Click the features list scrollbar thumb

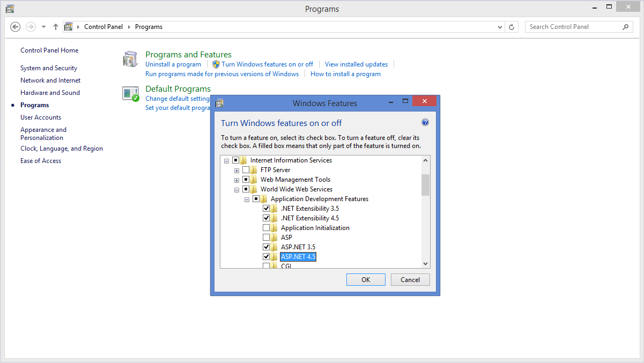[x=426, y=185]
